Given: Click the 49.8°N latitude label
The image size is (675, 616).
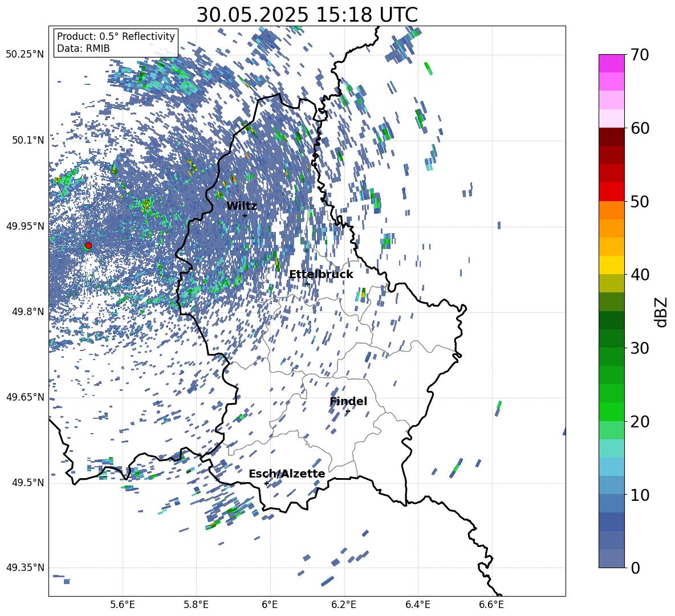Looking at the screenshot, I should pyautogui.click(x=28, y=312).
